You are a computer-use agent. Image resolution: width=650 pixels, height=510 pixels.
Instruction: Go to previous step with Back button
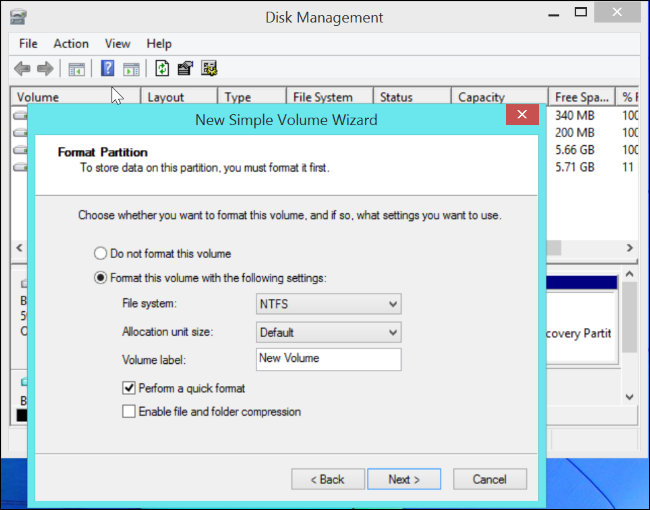coord(327,479)
